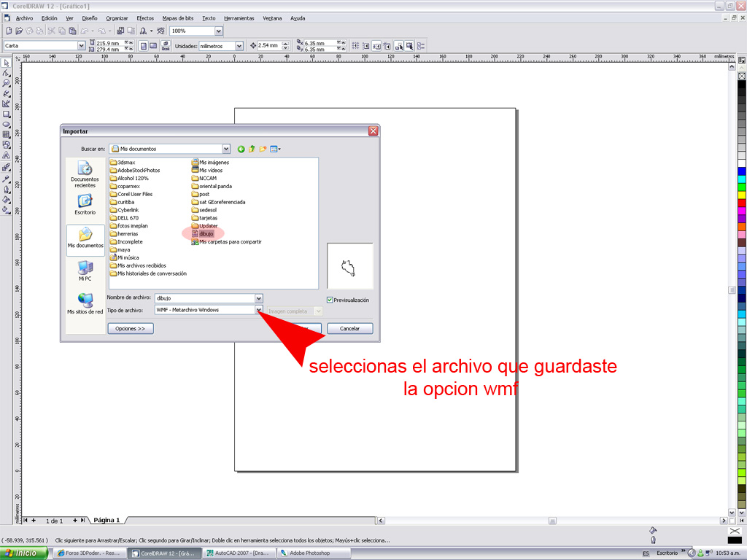This screenshot has width=747, height=560.
Task: Open the Archivo menu
Action: (x=24, y=18)
